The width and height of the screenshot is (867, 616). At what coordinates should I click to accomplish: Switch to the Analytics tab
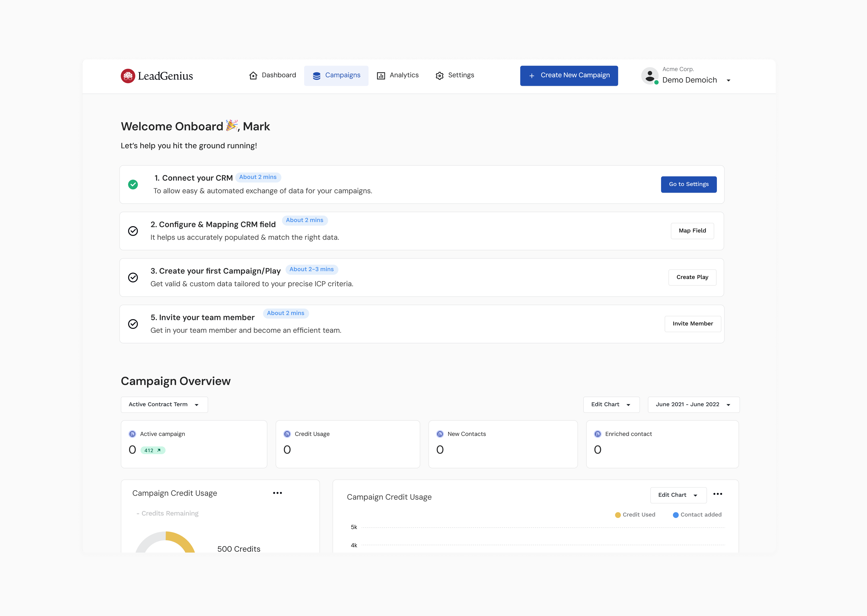click(398, 75)
